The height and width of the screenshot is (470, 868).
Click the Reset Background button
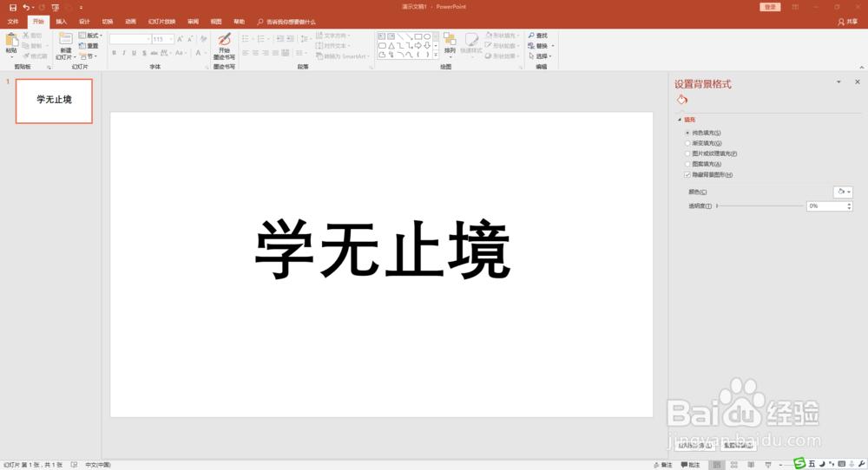(738, 446)
